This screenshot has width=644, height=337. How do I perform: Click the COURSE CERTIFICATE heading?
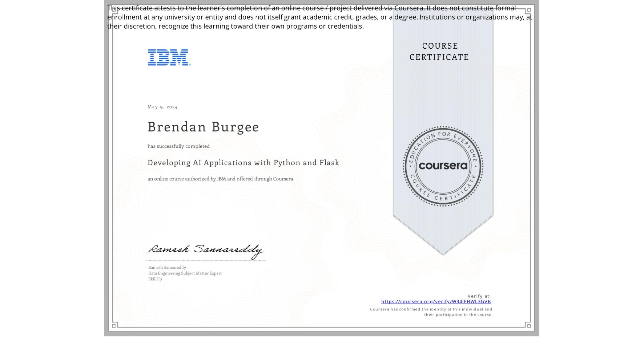[x=439, y=52]
